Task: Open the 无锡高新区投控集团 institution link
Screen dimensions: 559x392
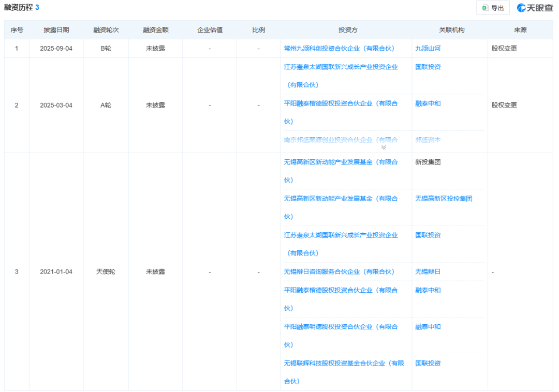Action: pyautogui.click(x=444, y=199)
